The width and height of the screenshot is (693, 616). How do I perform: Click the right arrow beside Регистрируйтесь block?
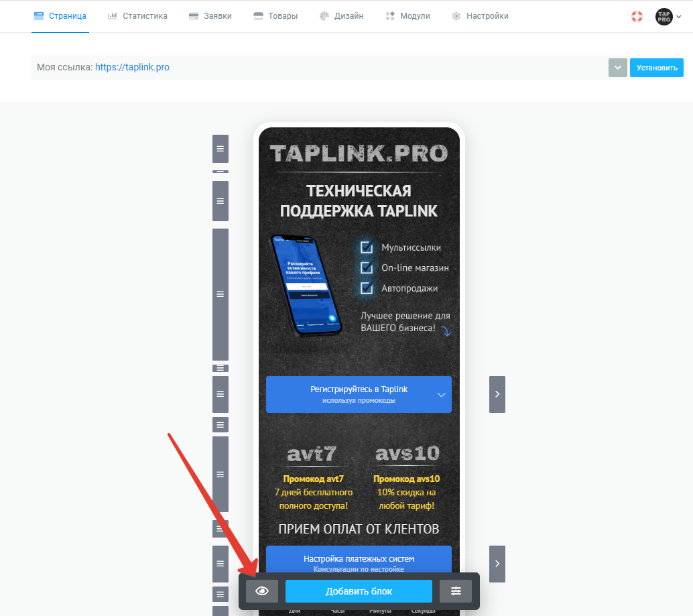(497, 394)
